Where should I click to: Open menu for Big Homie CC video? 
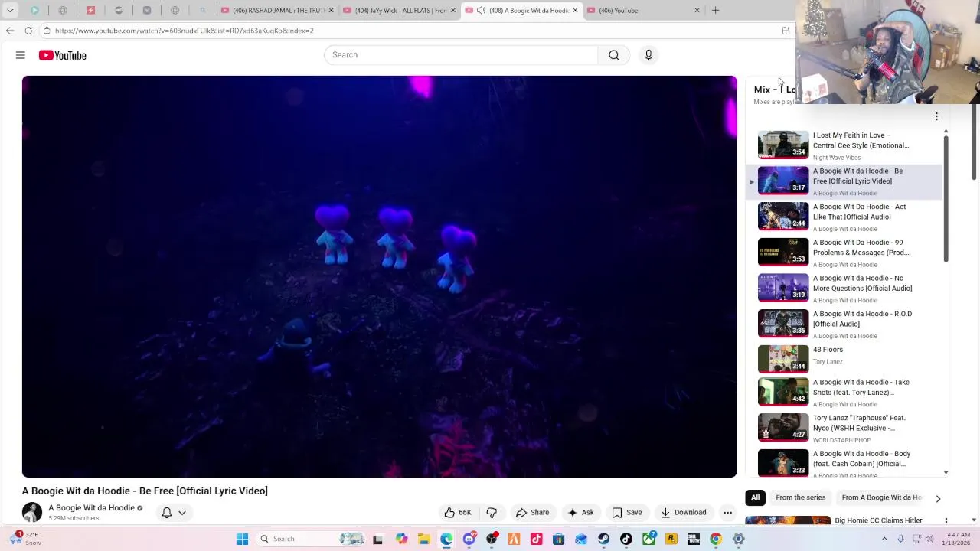[x=946, y=520]
